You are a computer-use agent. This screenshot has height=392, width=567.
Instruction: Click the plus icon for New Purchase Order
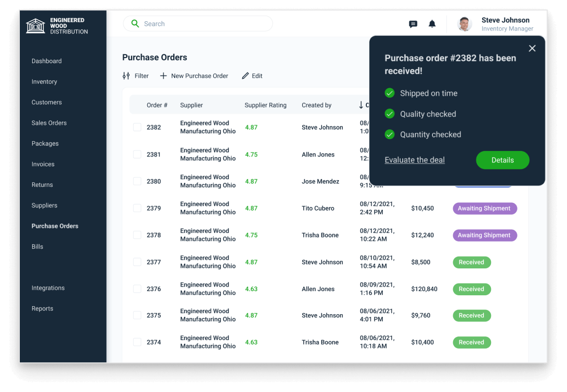163,76
